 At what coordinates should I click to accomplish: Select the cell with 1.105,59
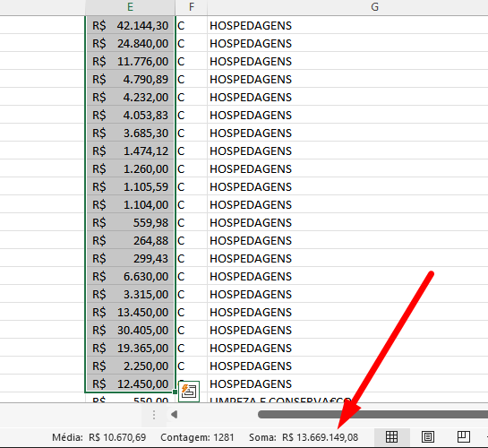pos(131,186)
